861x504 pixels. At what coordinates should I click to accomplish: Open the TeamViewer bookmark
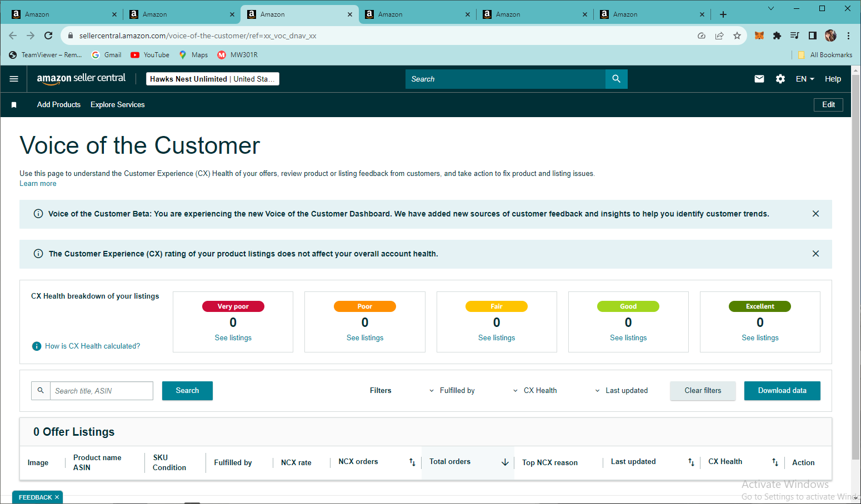pyautogui.click(x=45, y=55)
